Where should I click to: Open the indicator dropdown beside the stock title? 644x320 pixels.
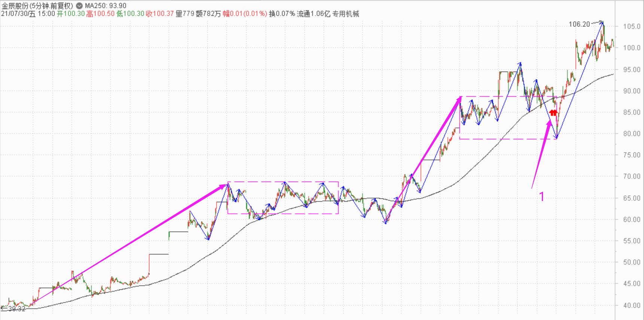(x=79, y=6)
